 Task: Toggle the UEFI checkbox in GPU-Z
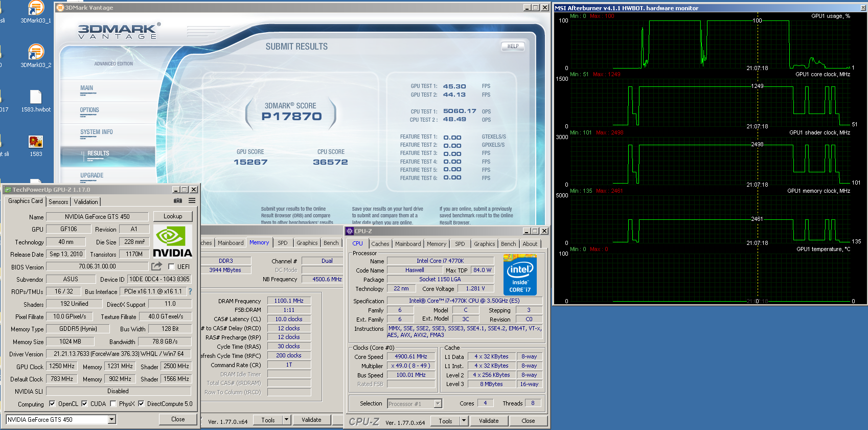[x=171, y=267]
